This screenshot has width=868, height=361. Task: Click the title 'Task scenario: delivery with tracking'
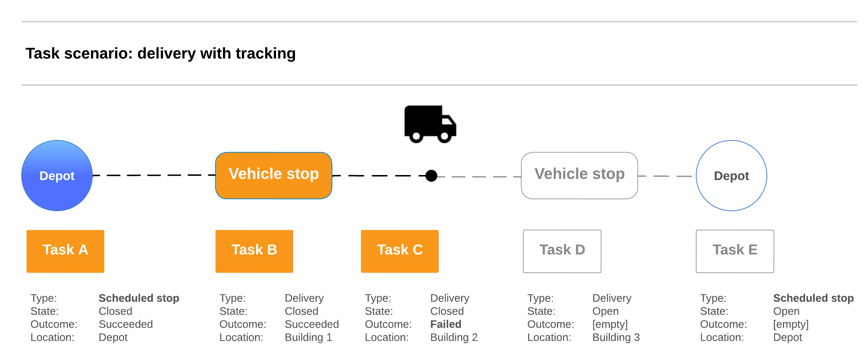click(161, 54)
